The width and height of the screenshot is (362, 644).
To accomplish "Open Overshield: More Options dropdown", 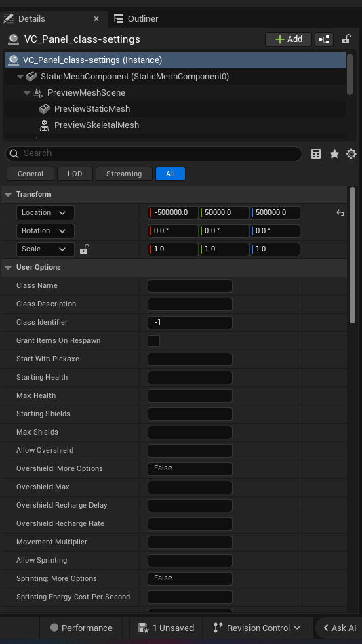I will point(190,468).
